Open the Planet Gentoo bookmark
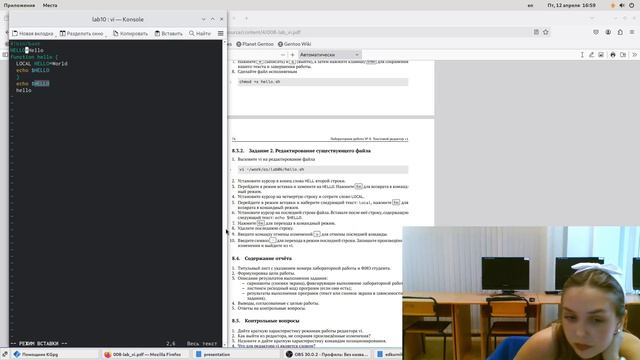Viewport: 640px width, 360px height. tap(255, 44)
